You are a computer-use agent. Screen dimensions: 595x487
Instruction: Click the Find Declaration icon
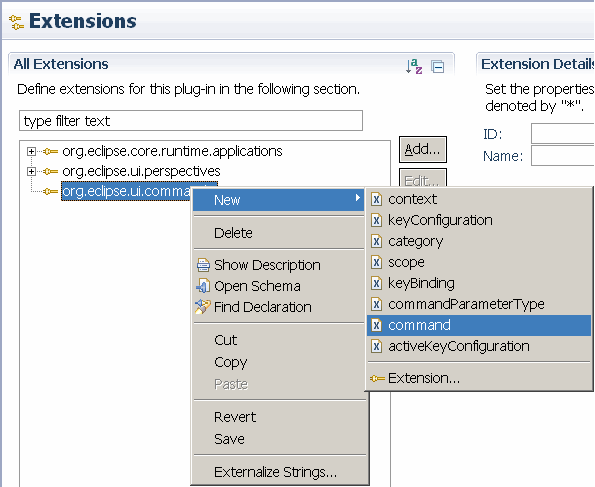click(x=203, y=307)
